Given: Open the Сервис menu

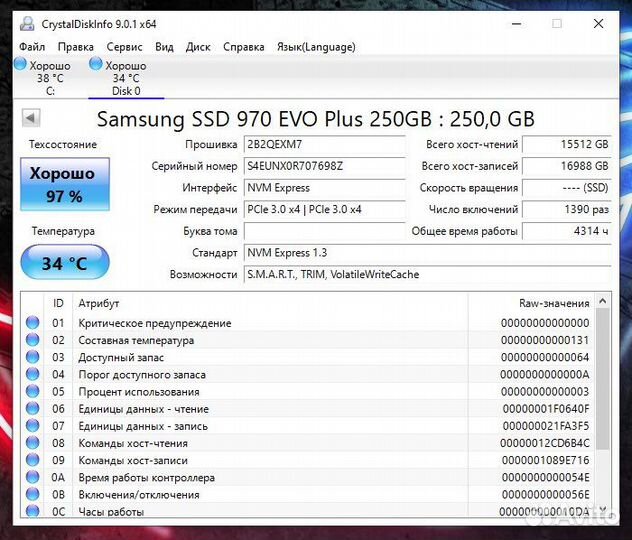Looking at the screenshot, I should tap(124, 47).
